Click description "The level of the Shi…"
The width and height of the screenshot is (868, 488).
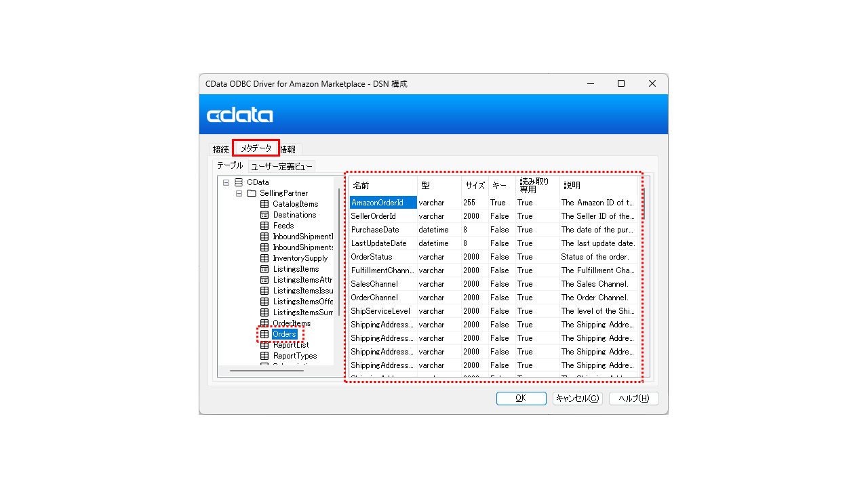[x=597, y=311]
